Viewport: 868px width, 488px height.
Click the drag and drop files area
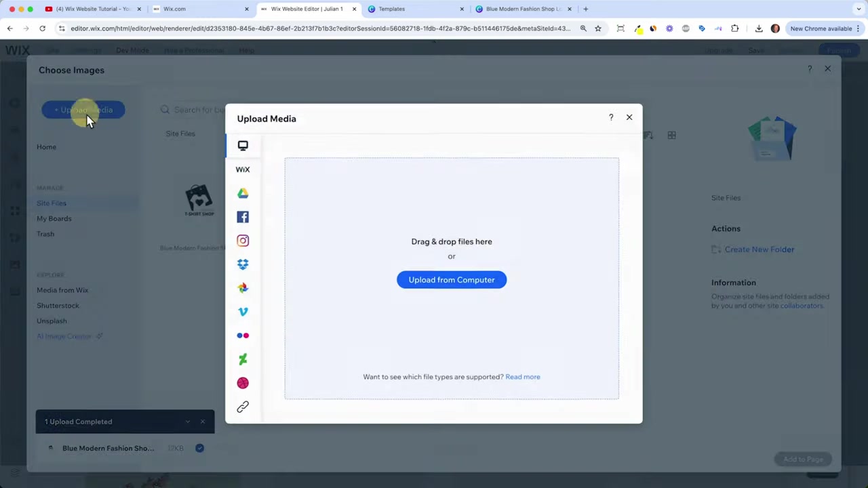(452, 278)
